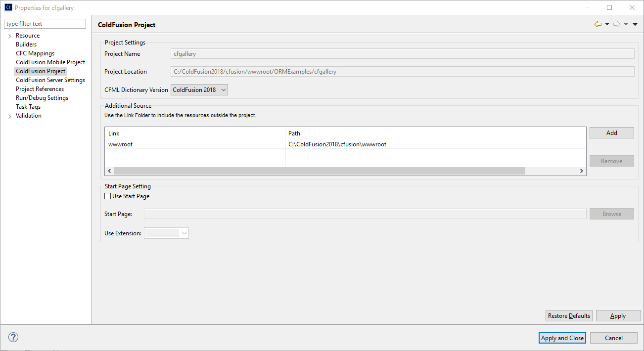Click inside the type filter text field
The height and width of the screenshot is (351, 644).
[45, 23]
